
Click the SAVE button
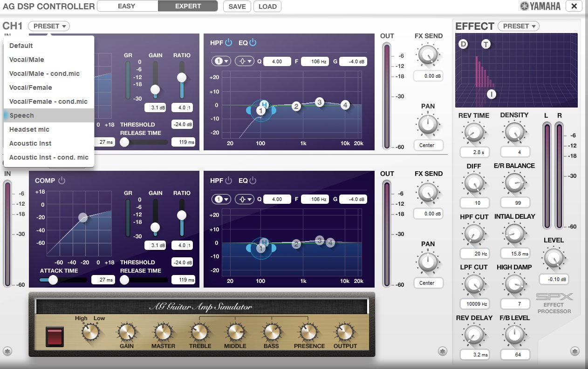tap(238, 7)
